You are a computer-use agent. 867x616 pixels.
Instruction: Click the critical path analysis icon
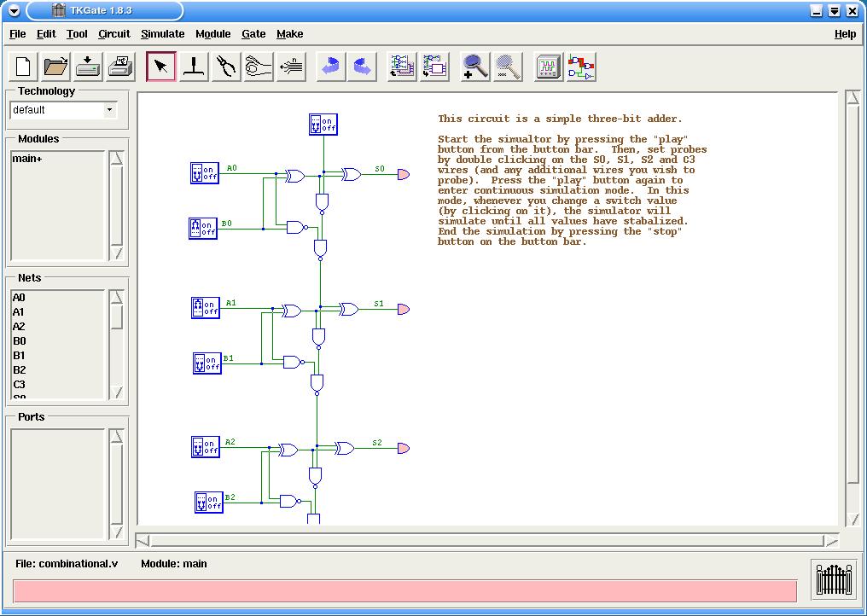coord(581,67)
